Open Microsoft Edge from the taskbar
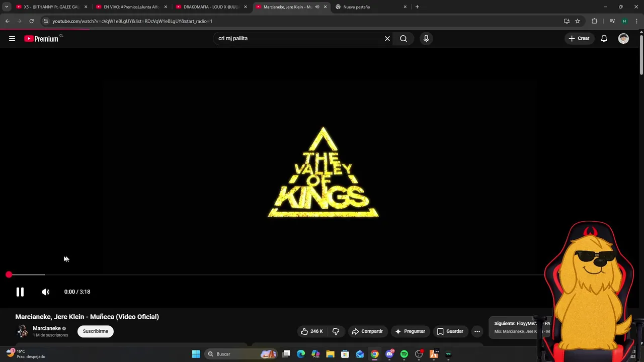Screen dimensions: 644x362 coord(301,354)
